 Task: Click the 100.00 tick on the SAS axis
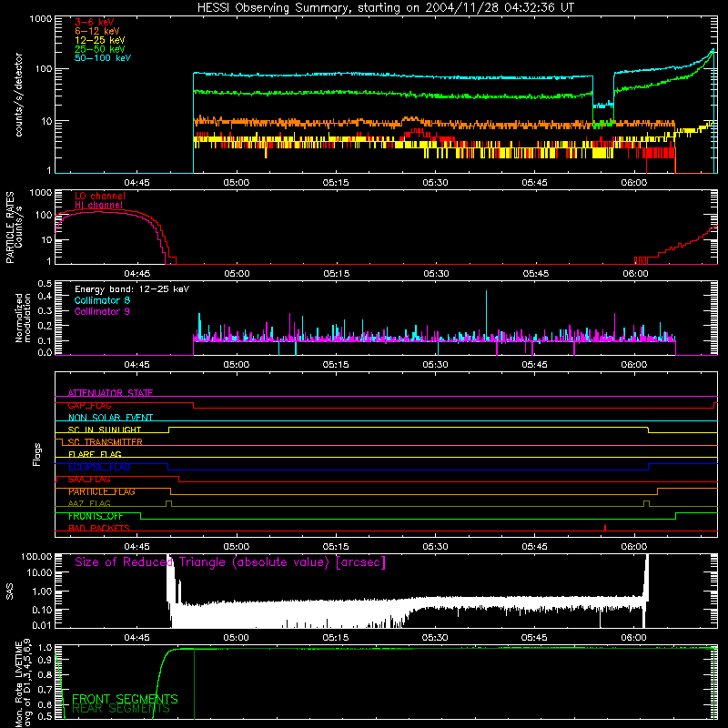click(35, 556)
